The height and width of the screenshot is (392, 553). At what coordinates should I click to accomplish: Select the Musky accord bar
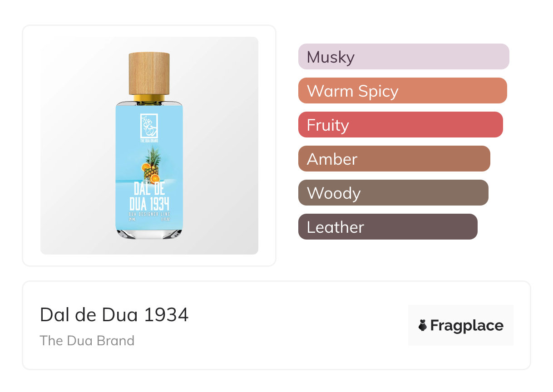(403, 57)
